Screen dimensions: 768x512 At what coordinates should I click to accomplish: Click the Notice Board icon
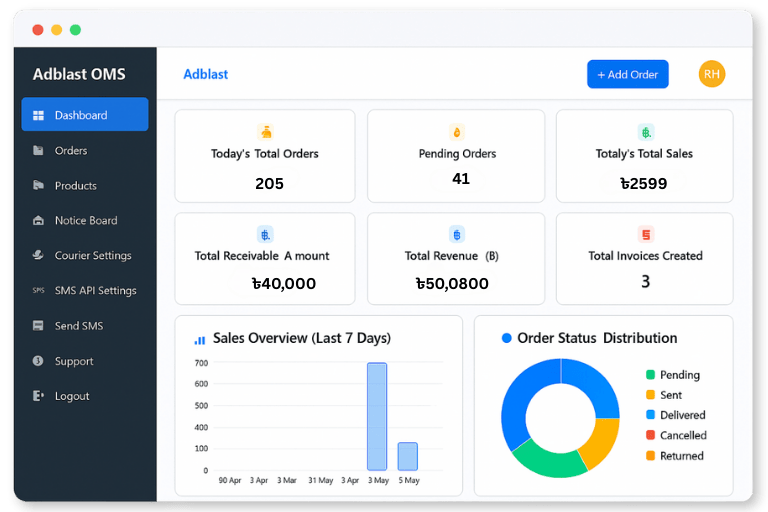[x=38, y=220]
